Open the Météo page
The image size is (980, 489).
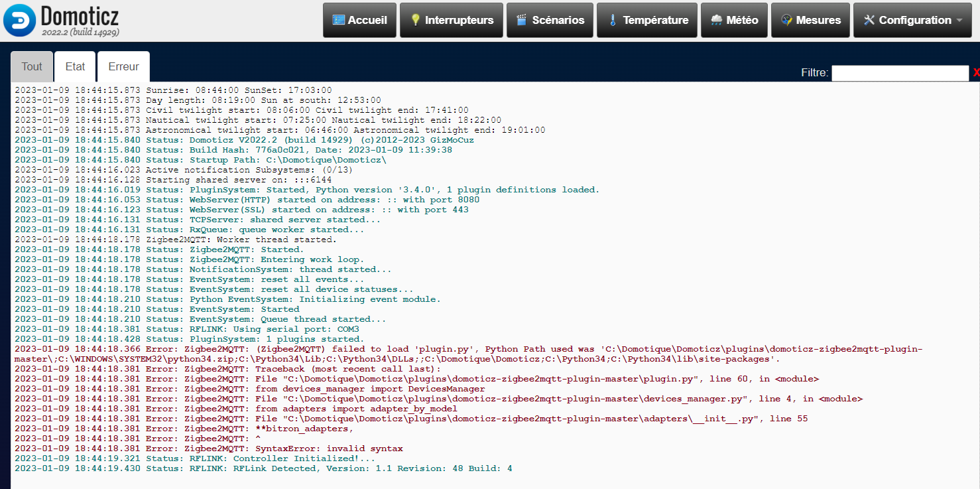(x=735, y=20)
